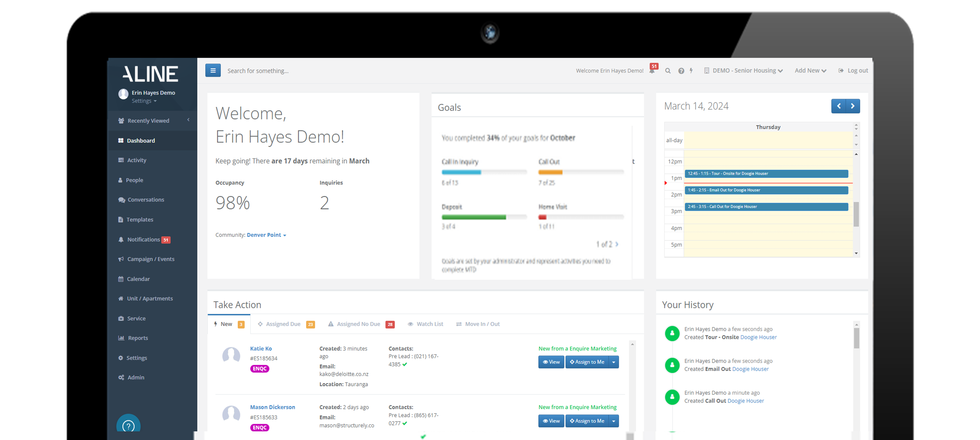Screen dimensions: 980x440
Task: Open the People section
Action: (135, 180)
